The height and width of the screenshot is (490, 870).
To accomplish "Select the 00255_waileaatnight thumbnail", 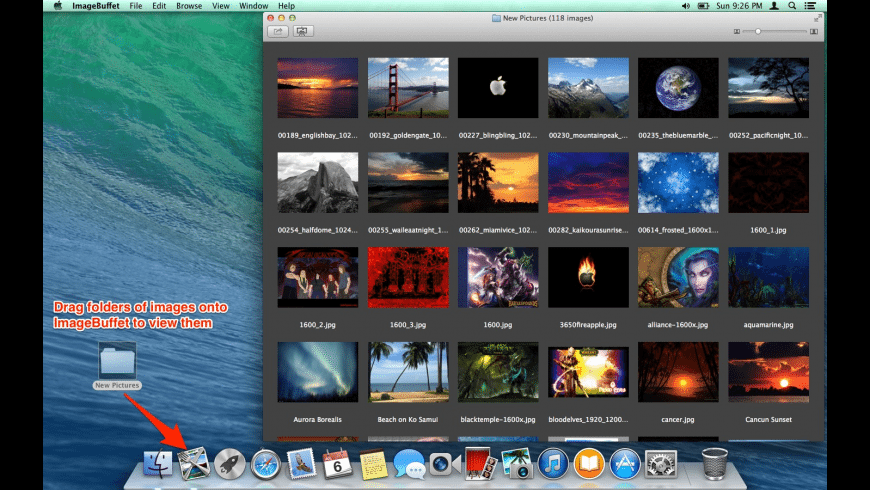I will pyautogui.click(x=408, y=183).
